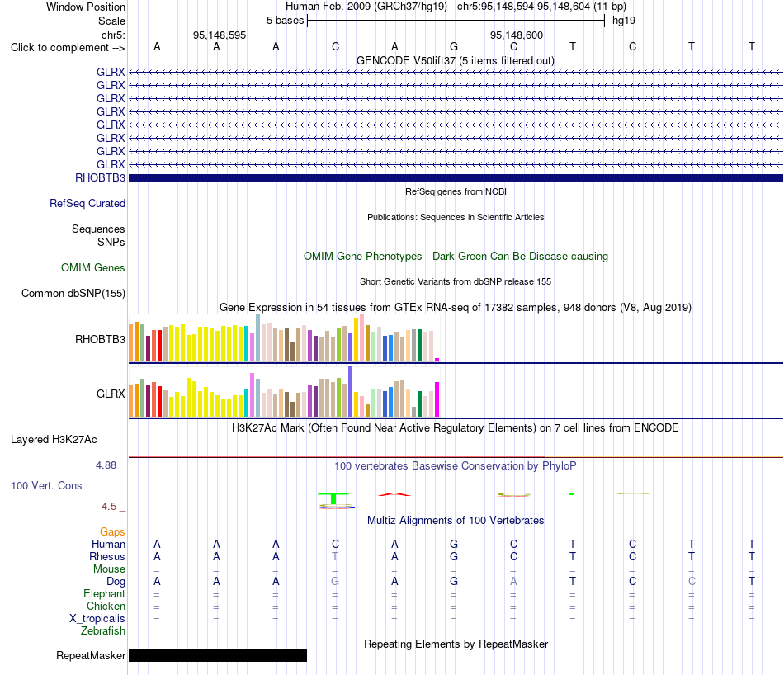Click the RHOBTB3 label of the GTEx expression track
Screen dimensions: 784x675
pos(100,339)
